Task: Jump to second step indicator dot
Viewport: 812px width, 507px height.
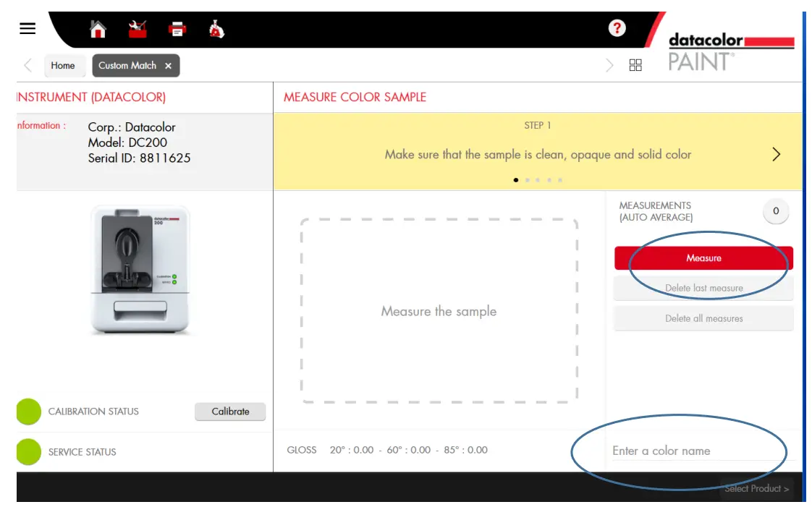Action: coord(527,180)
